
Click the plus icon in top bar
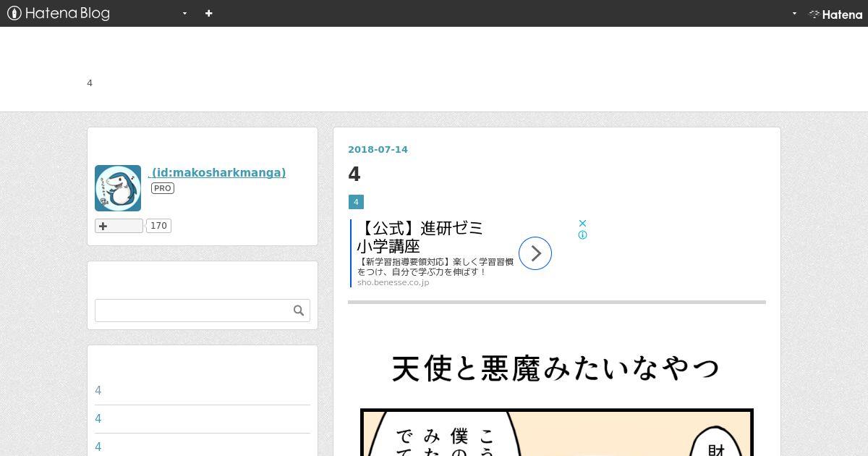click(209, 13)
